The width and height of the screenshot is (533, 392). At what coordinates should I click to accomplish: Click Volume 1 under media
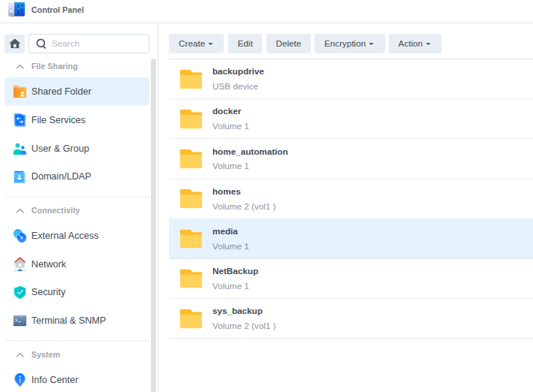pos(230,246)
